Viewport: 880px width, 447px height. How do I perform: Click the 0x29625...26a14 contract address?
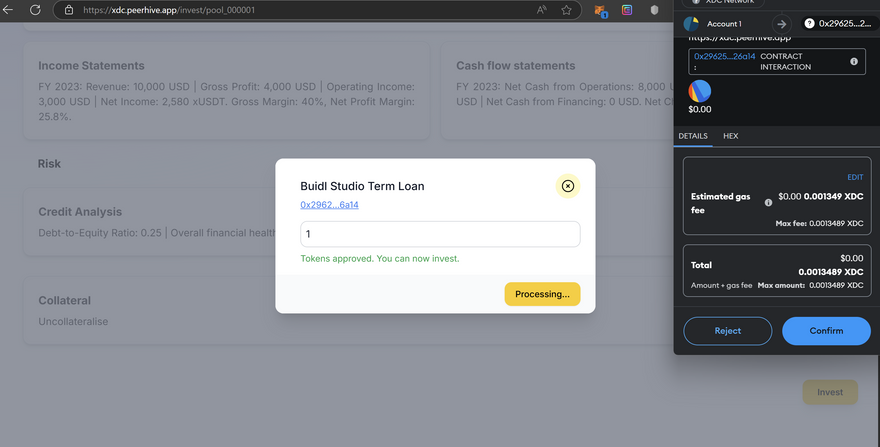point(724,57)
